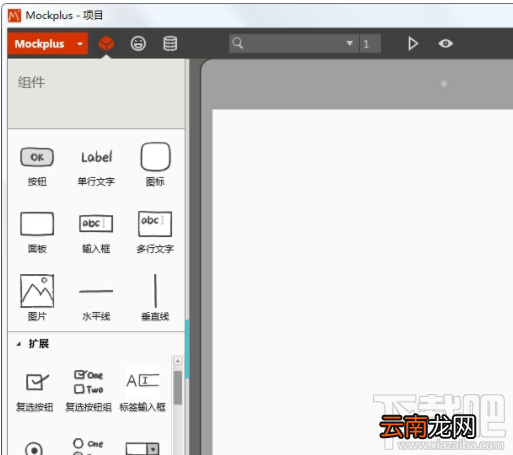
Task: Select the 复选按钮组 checkbox group component
Action: point(89,391)
